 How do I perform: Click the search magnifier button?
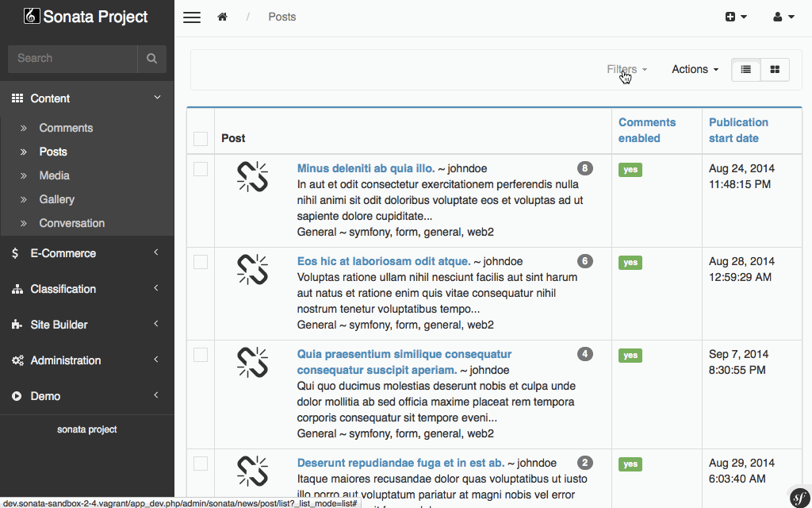[x=151, y=59]
